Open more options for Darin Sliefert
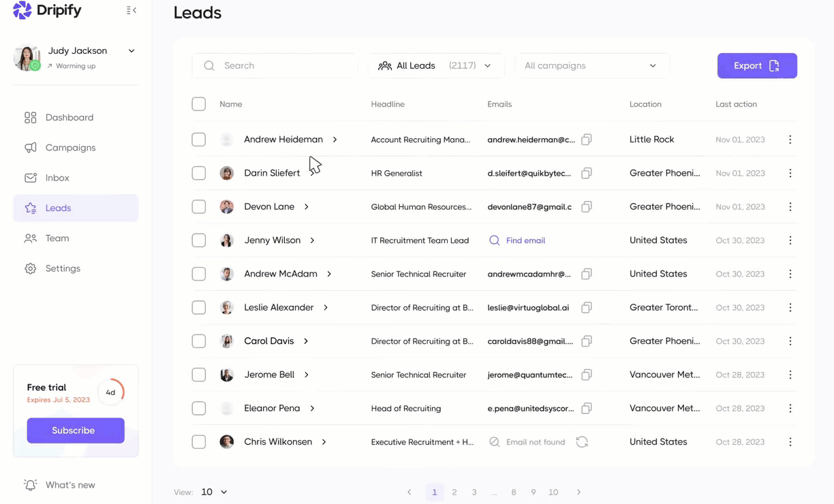 (x=790, y=173)
